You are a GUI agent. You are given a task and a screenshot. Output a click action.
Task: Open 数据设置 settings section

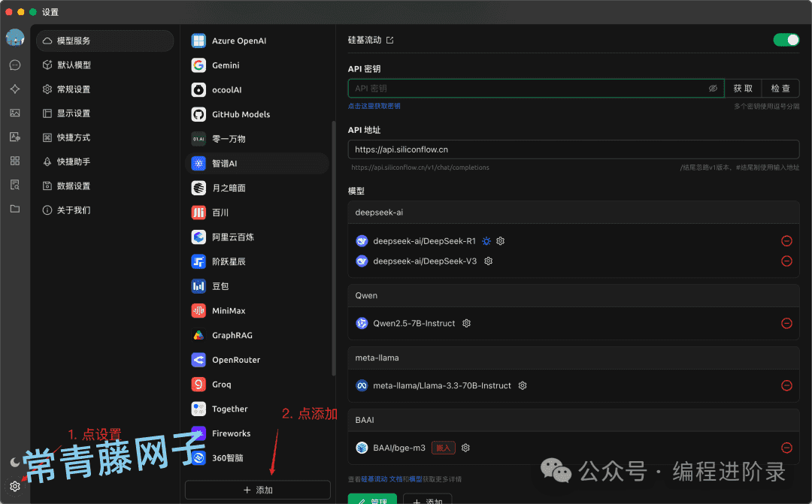click(x=105, y=186)
